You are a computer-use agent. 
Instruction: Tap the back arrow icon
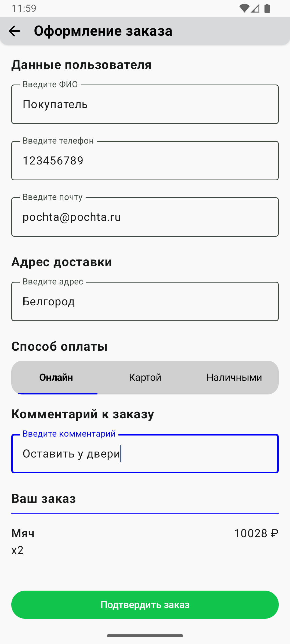[14, 31]
